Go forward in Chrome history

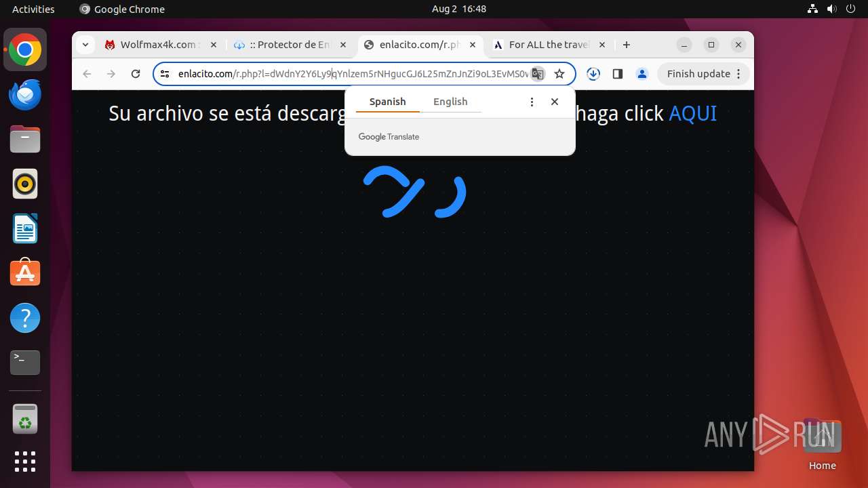coord(111,74)
